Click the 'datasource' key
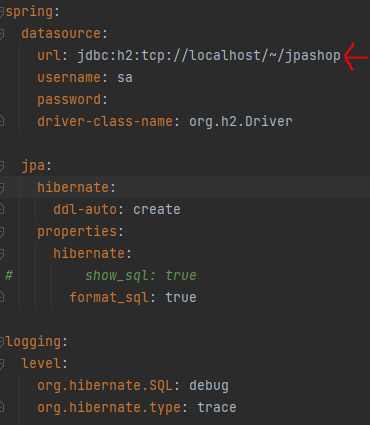Viewport: 370px width, 425px height. 61,33
